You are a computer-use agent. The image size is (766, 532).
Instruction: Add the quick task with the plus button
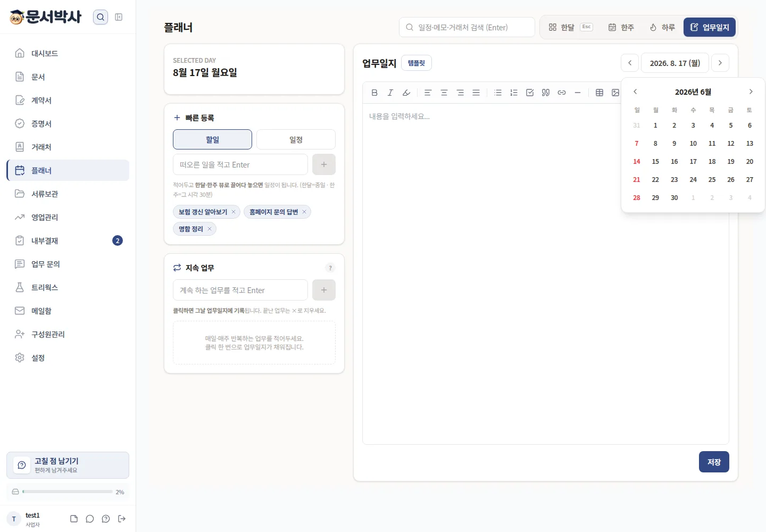pyautogui.click(x=324, y=164)
